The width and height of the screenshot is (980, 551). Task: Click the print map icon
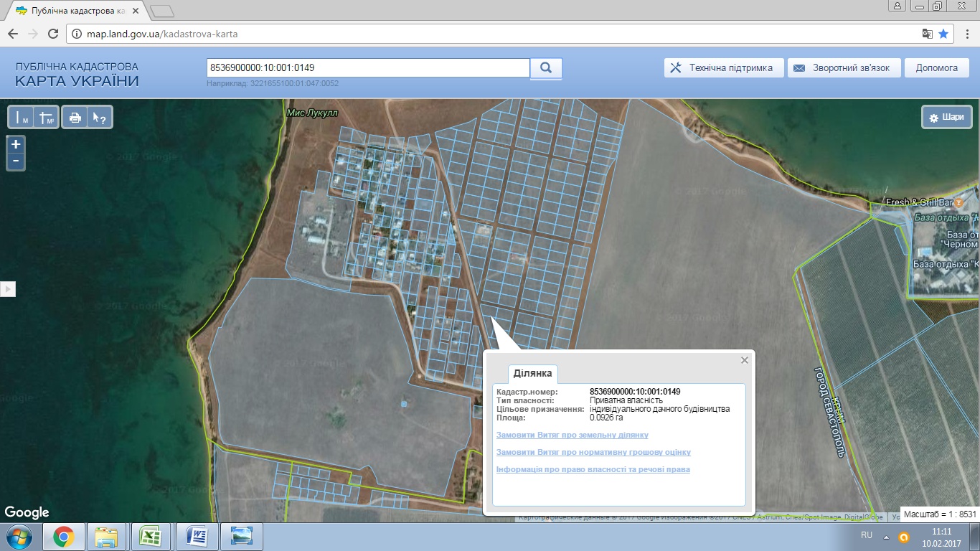coord(75,117)
